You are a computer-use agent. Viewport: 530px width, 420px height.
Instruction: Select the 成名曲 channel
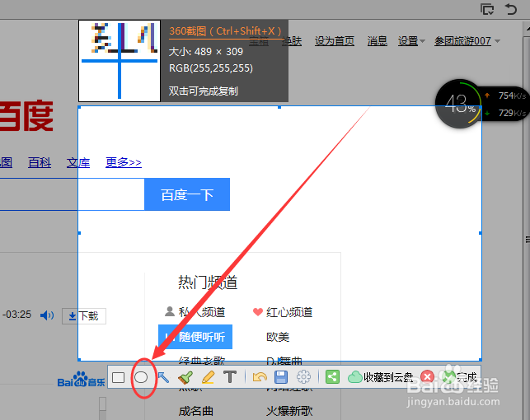point(196,411)
